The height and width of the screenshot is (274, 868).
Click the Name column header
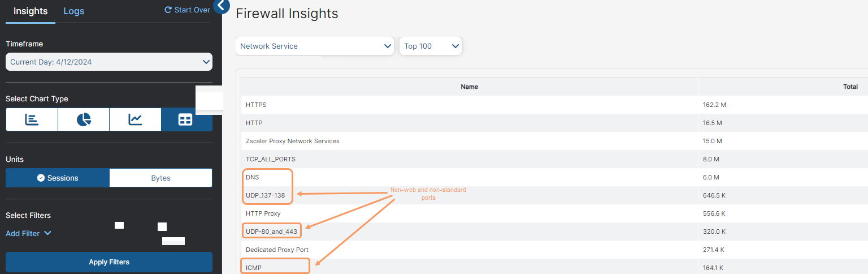coord(469,87)
